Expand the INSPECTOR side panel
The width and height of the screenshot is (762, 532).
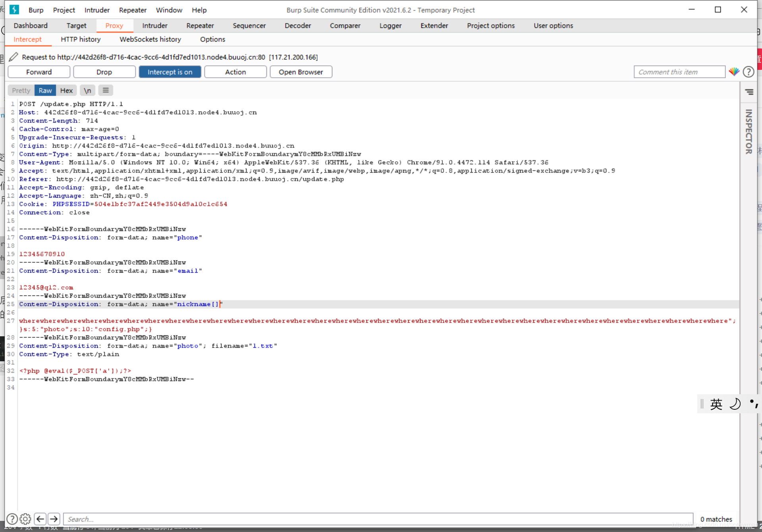[749, 131]
